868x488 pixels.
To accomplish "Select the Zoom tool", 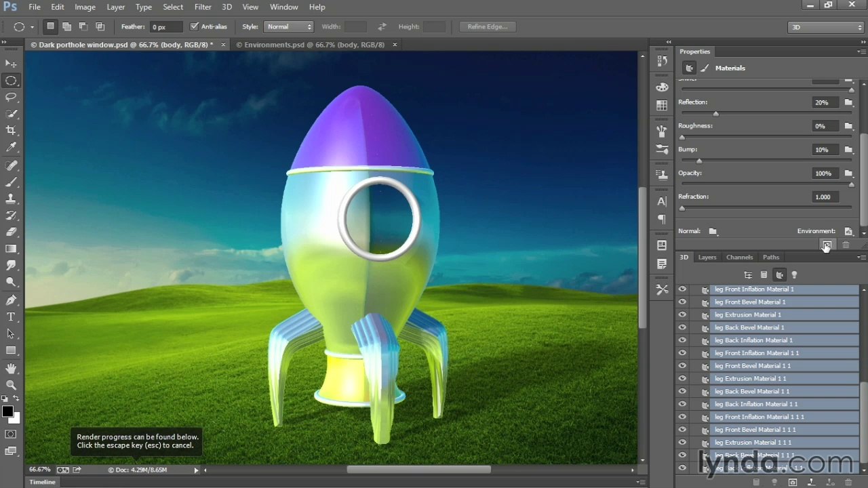I will pyautogui.click(x=11, y=385).
